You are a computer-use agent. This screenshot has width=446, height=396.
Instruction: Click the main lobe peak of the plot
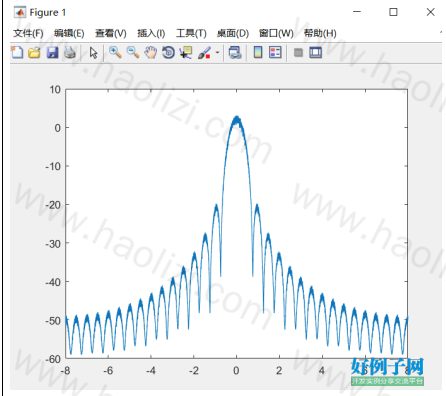(237, 118)
